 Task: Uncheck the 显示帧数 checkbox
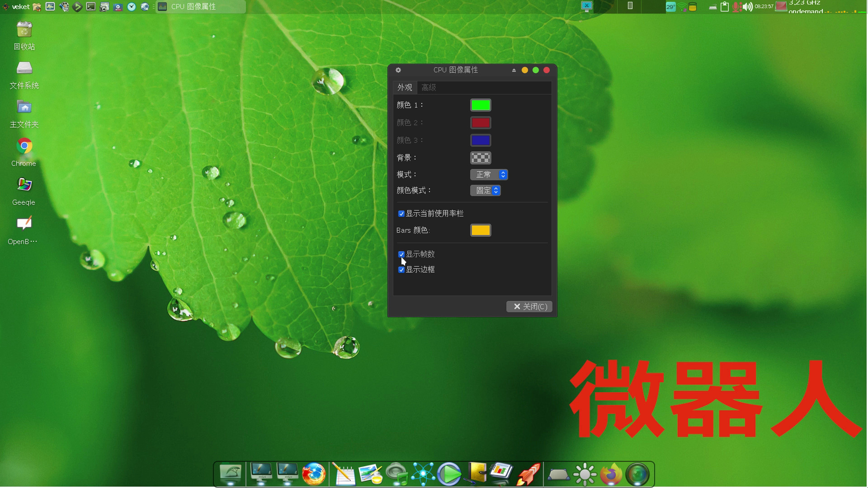coord(401,254)
